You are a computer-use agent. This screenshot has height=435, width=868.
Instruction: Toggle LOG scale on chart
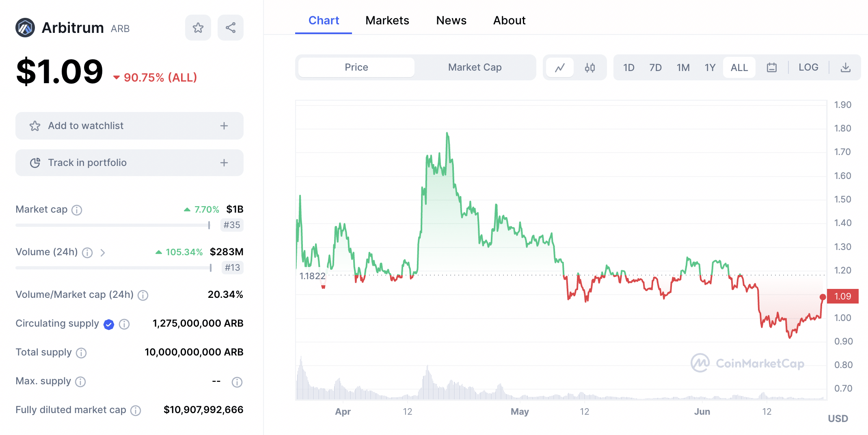808,67
